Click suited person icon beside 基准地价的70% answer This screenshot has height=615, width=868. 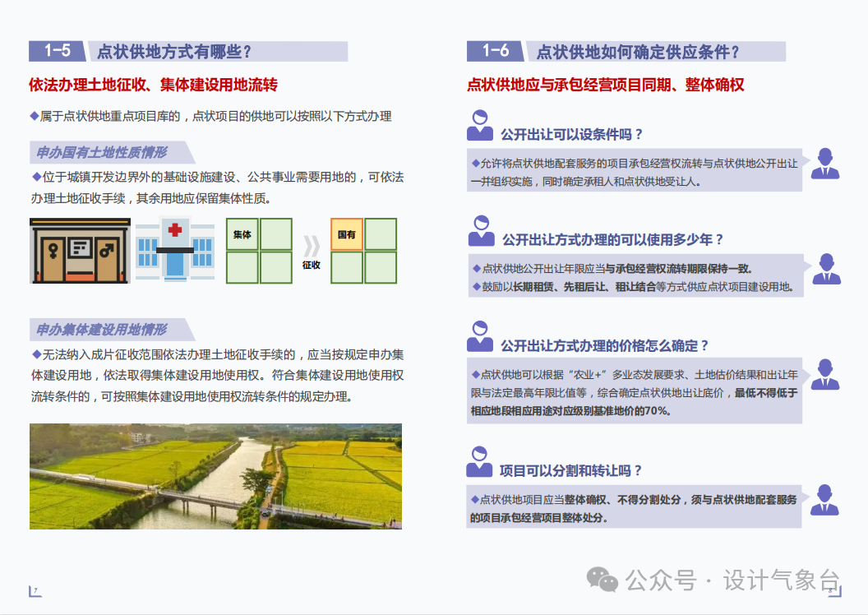tap(824, 374)
